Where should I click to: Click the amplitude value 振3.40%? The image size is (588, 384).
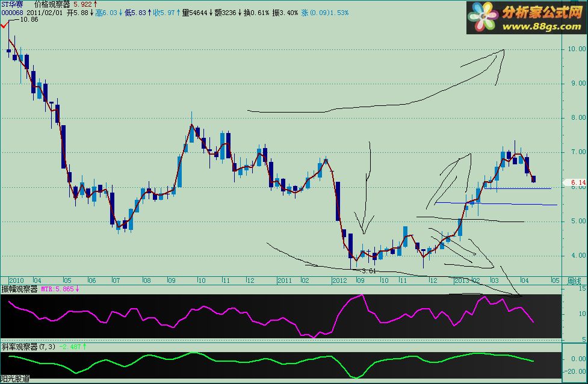(x=285, y=13)
